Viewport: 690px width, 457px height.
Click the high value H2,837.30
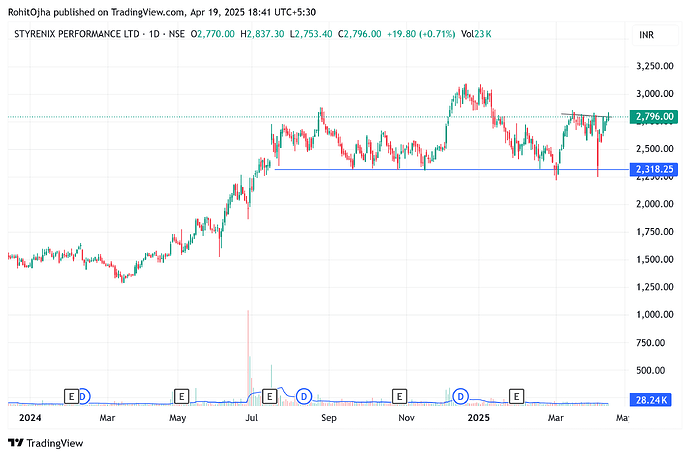point(262,34)
